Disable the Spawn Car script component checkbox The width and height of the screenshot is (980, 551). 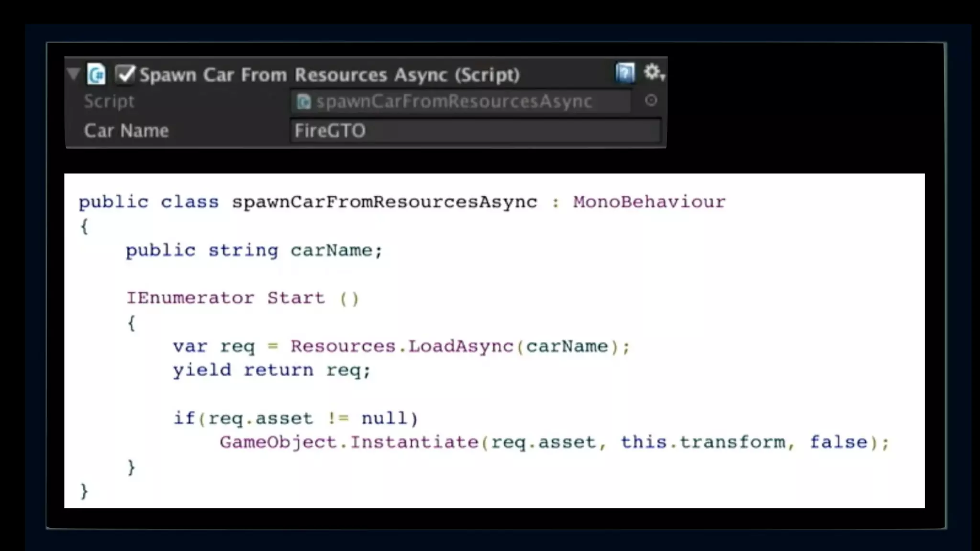tap(125, 75)
